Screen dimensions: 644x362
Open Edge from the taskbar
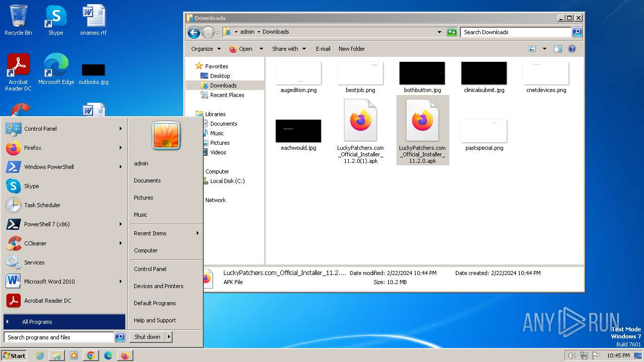point(108,355)
